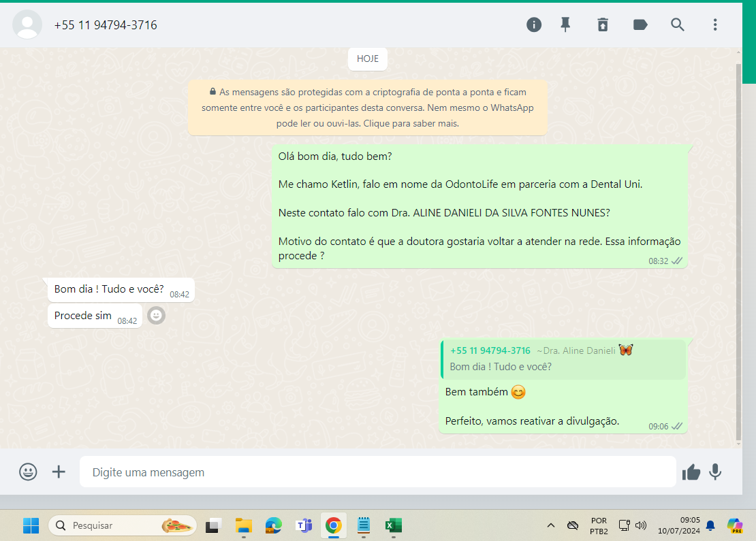The image size is (756, 541).
Task: Click the HOJE date chip
Action: [367, 59]
